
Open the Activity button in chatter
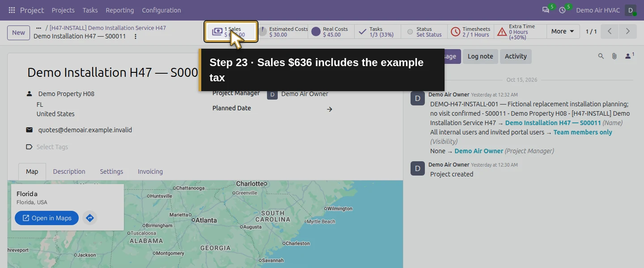click(516, 56)
